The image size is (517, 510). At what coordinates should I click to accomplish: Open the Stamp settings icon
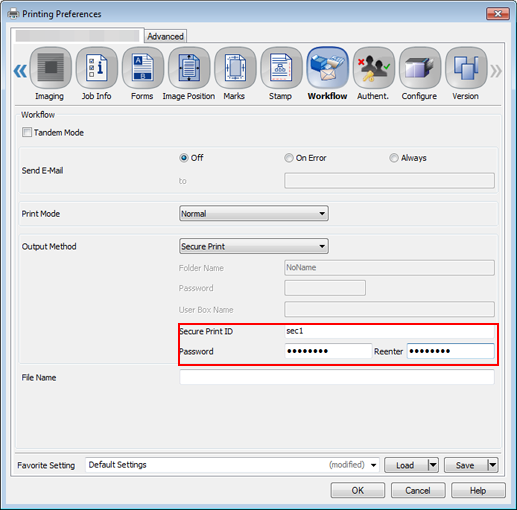tap(281, 68)
